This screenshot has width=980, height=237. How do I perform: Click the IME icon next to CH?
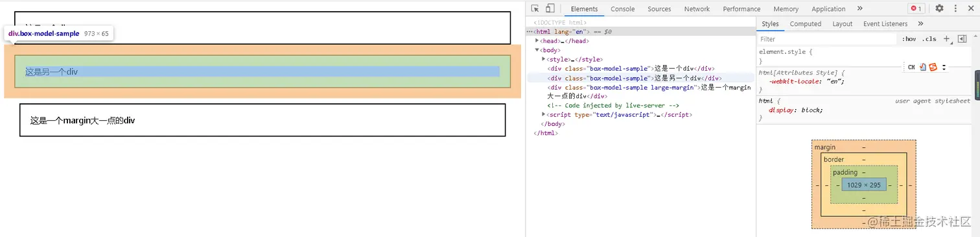coord(922,67)
